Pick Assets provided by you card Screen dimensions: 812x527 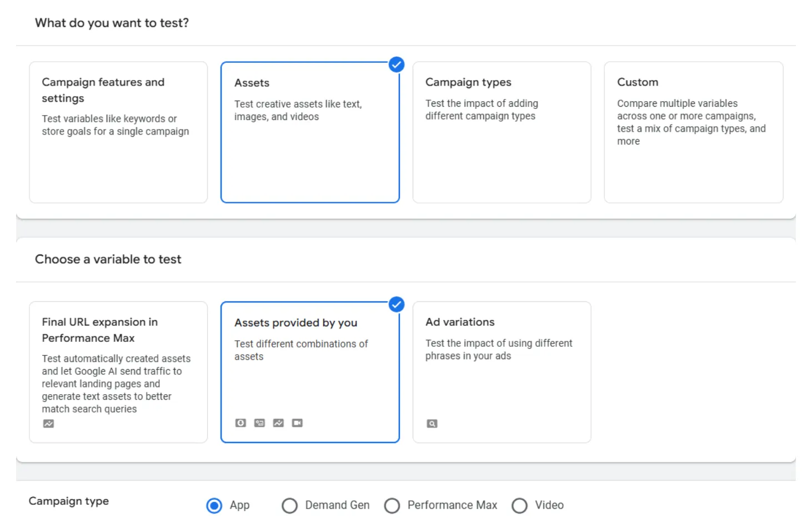310,372
